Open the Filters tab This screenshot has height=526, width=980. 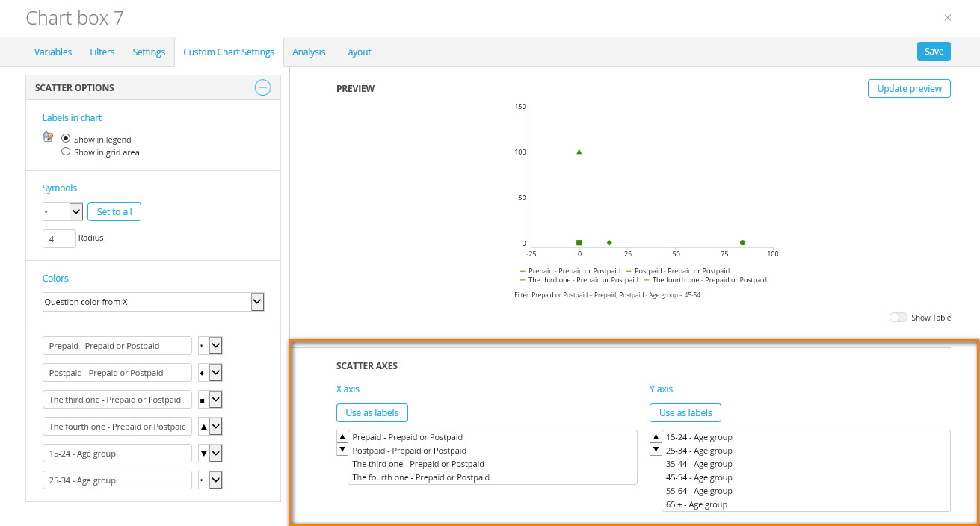102,52
